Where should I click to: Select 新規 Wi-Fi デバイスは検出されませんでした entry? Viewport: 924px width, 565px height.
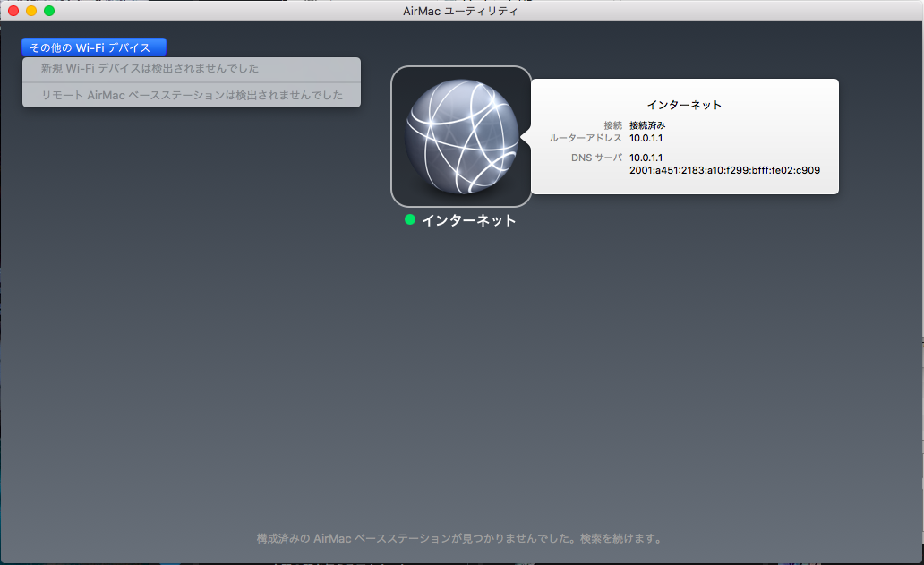tap(192, 69)
